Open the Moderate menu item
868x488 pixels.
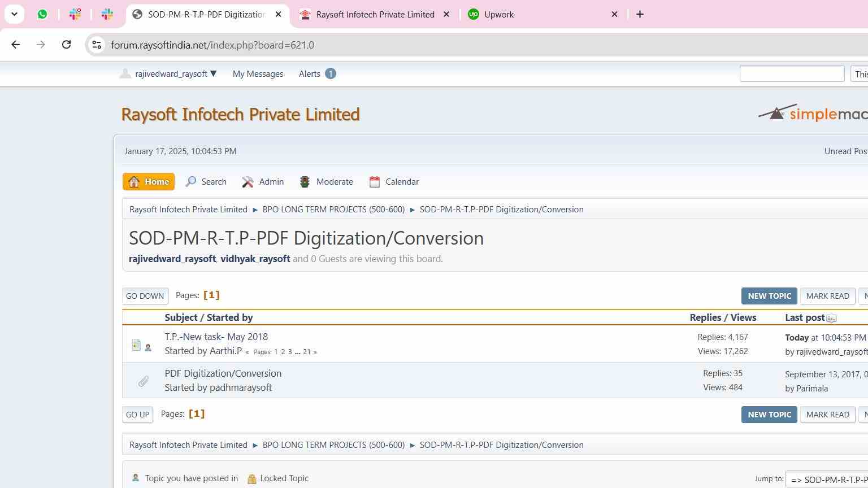point(326,182)
